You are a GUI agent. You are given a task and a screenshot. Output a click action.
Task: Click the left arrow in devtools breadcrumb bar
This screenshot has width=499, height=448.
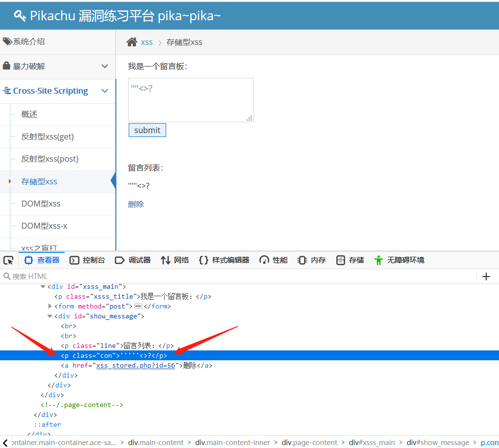pos(5,443)
